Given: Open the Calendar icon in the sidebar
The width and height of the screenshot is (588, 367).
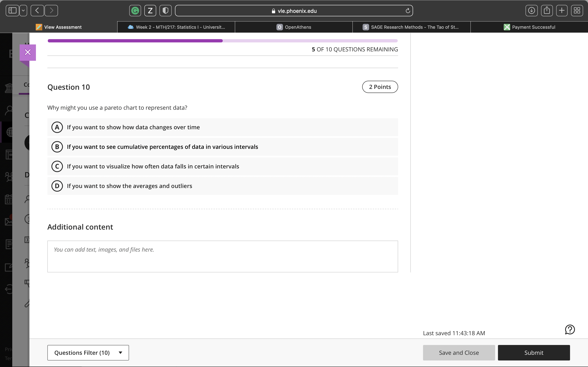Looking at the screenshot, I should pyautogui.click(x=9, y=199).
